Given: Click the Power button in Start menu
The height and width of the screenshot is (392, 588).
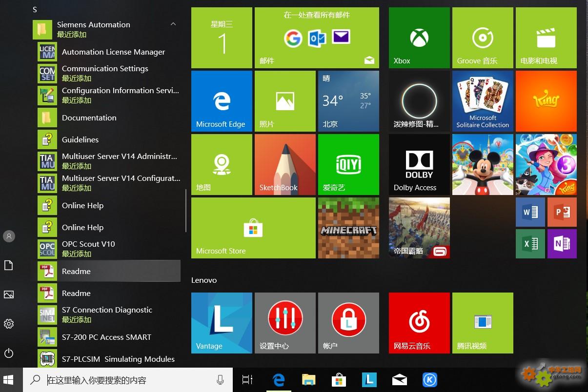Looking at the screenshot, I should 9,353.
